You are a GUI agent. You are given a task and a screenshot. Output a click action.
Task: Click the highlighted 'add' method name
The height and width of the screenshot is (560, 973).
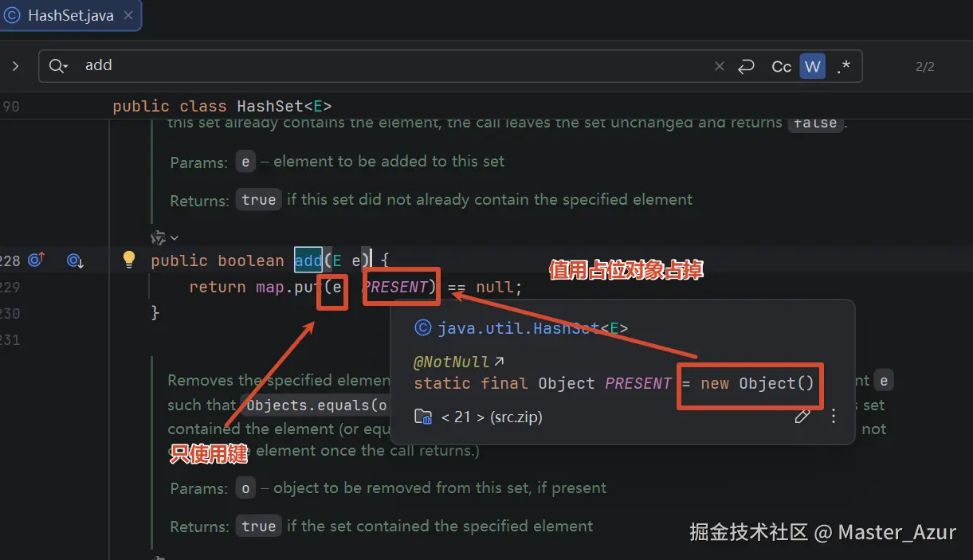pyautogui.click(x=308, y=260)
